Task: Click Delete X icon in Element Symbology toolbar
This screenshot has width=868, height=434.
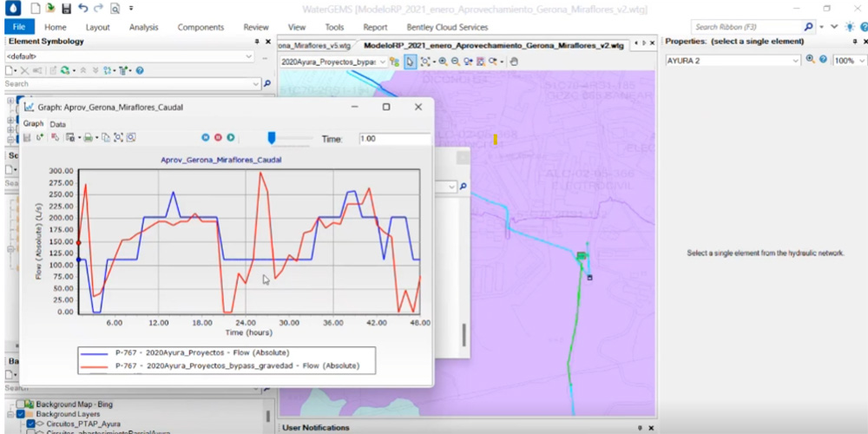Action: point(24,70)
